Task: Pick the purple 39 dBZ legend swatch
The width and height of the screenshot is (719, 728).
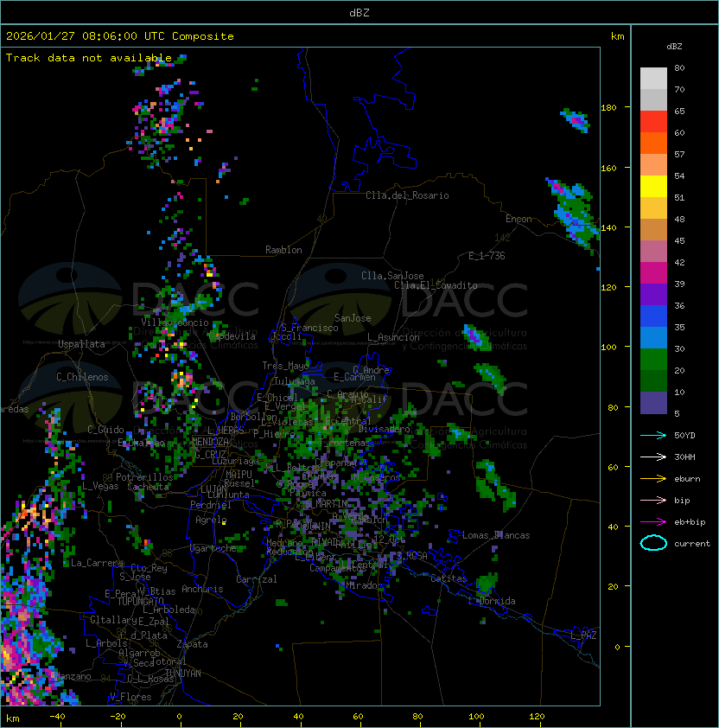Action: click(x=653, y=295)
